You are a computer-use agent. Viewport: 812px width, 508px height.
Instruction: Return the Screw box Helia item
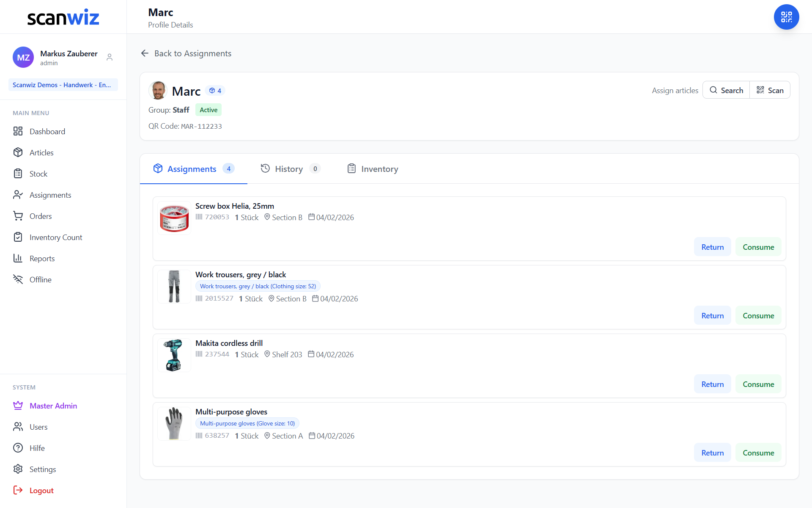pyautogui.click(x=713, y=247)
